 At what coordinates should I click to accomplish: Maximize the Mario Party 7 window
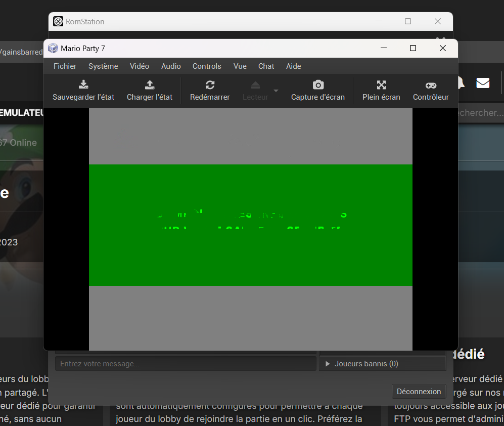(413, 48)
